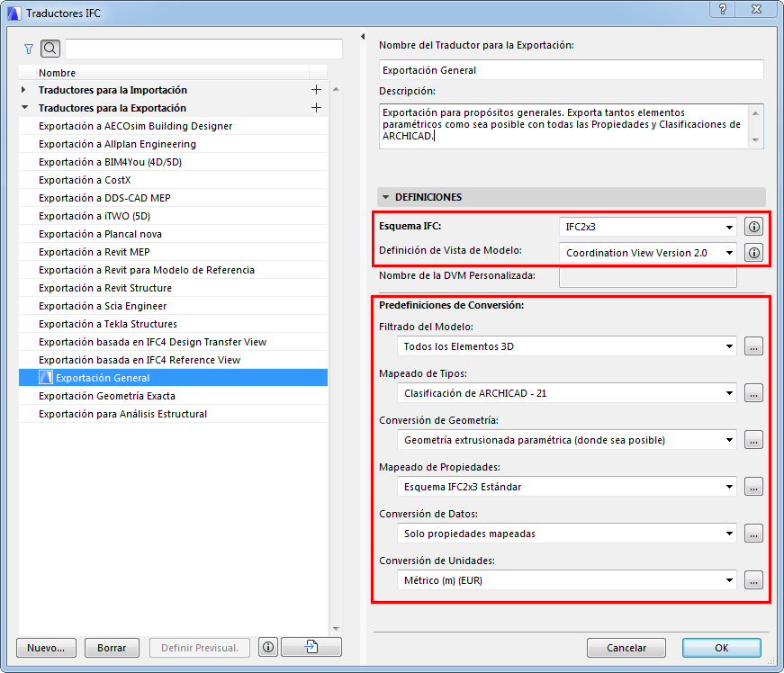Viewport: 784px width, 673px height.
Task: Select Exportación a CostX
Action: tap(173, 180)
